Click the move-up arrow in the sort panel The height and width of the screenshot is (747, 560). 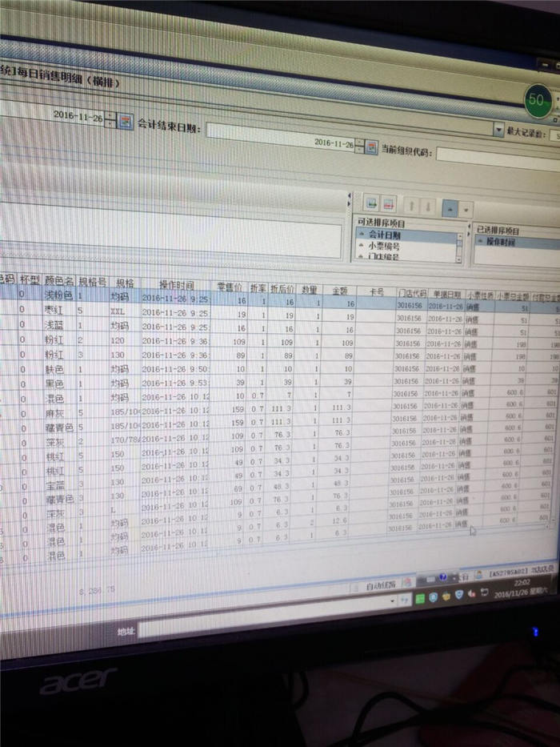[412, 206]
